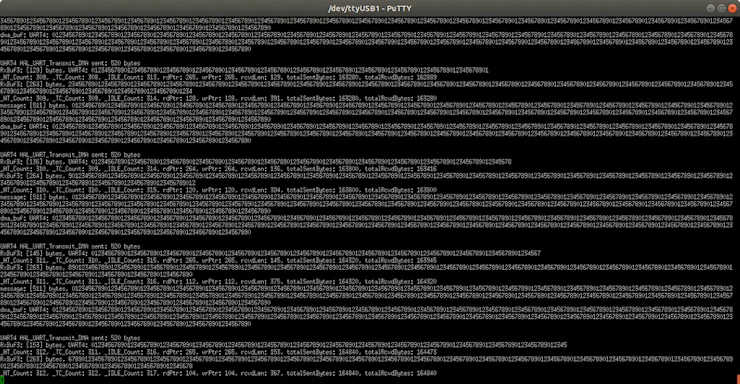740x384 pixels.
Task: Click the green terminal cursor block
Action: pos(2,380)
